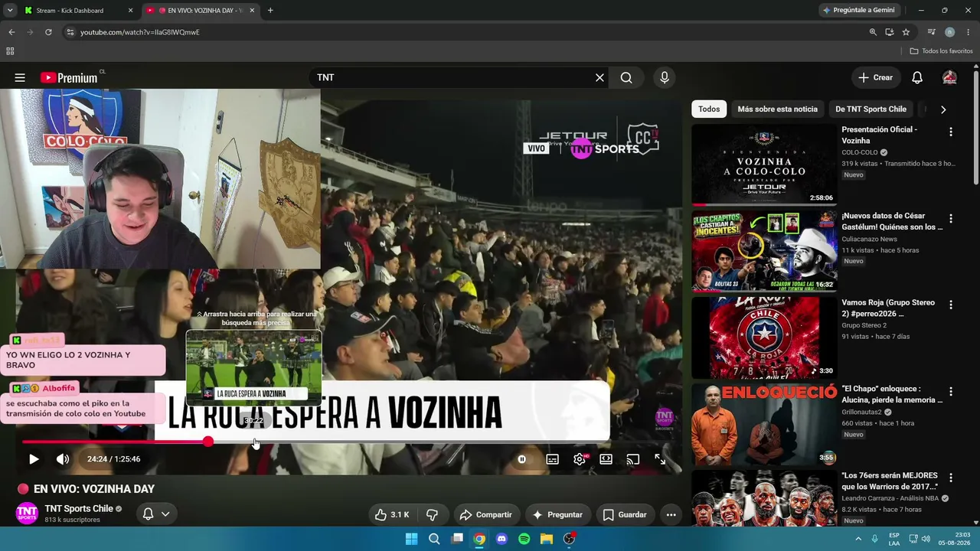Play the video
The width and height of the screenshot is (980, 551).
34,459
